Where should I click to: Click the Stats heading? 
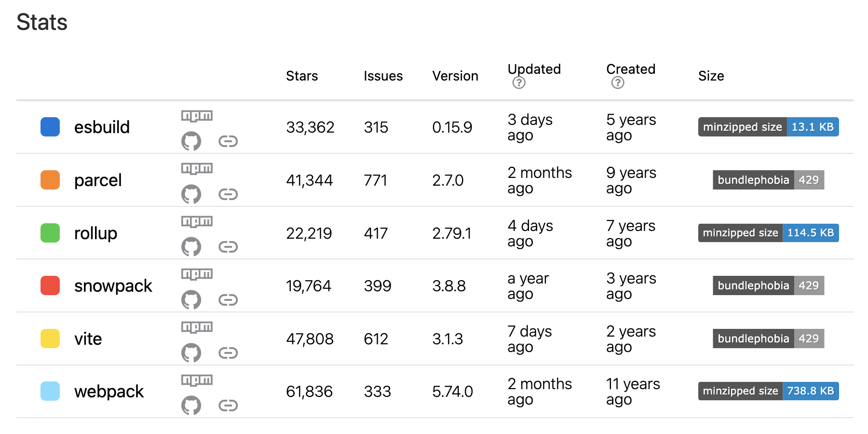pyautogui.click(x=42, y=22)
